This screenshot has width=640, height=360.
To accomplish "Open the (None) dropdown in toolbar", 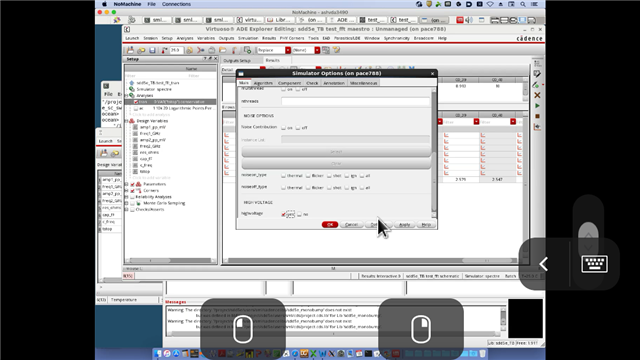I will [317, 50].
